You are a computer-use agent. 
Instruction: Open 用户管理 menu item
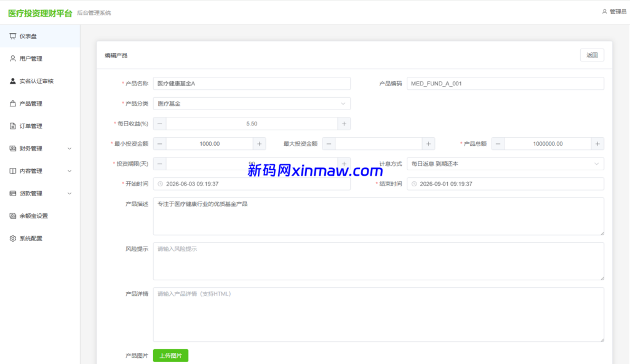(x=40, y=58)
